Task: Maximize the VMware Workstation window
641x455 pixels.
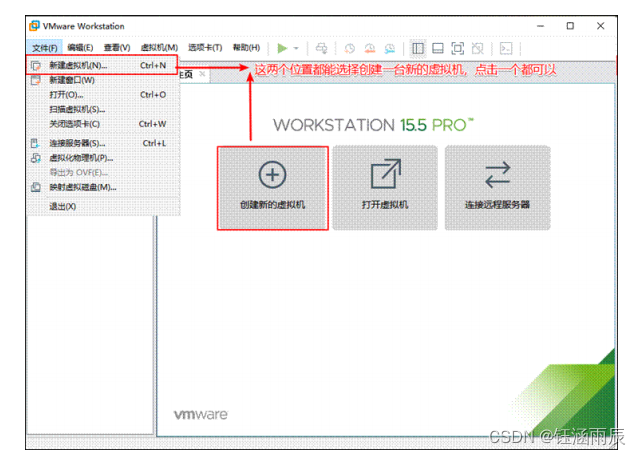Action: (x=570, y=26)
